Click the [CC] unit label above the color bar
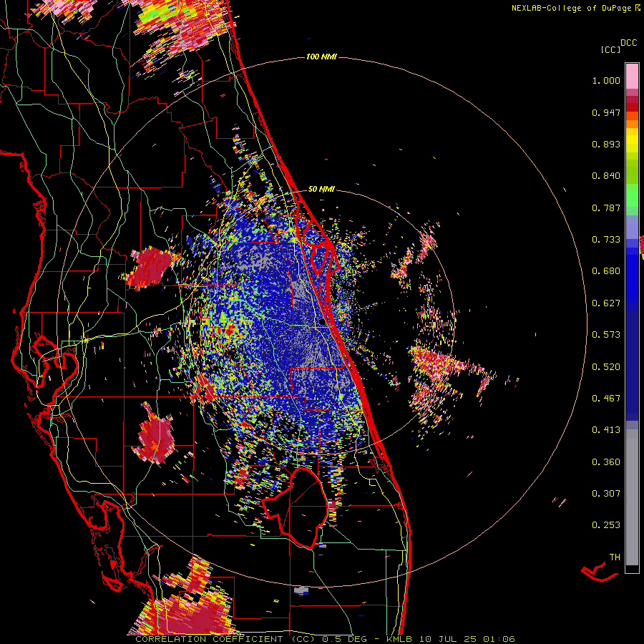The width and height of the screenshot is (644, 644). (610, 49)
